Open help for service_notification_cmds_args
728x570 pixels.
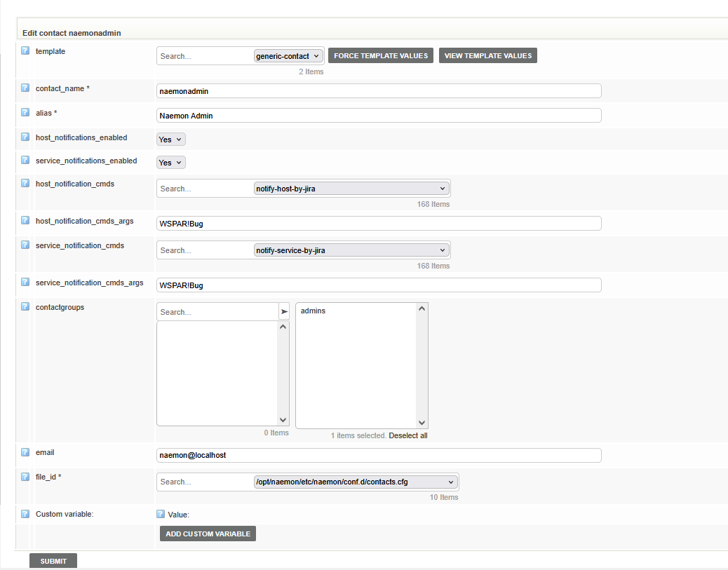click(25, 282)
